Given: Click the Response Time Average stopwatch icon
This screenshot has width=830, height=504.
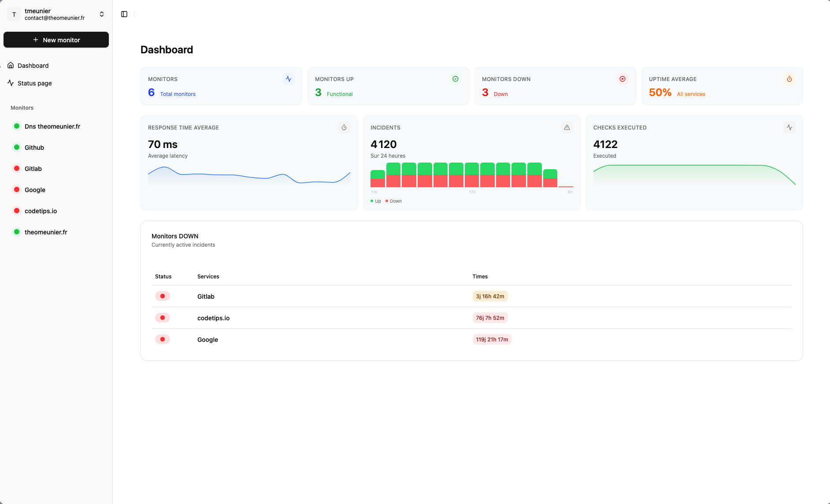Looking at the screenshot, I should [344, 127].
